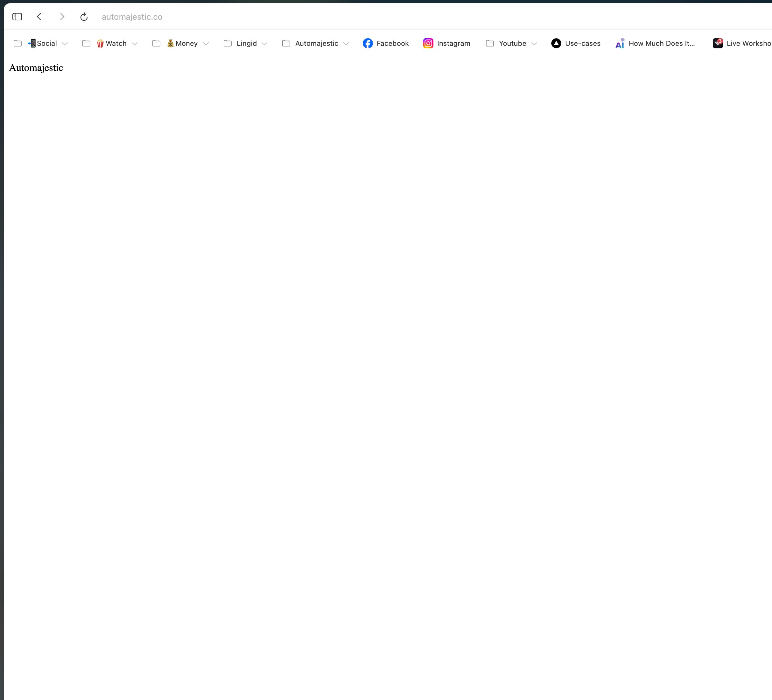Expand the Automajestic bookmarks folder
The image size is (772, 700).
[x=346, y=44]
